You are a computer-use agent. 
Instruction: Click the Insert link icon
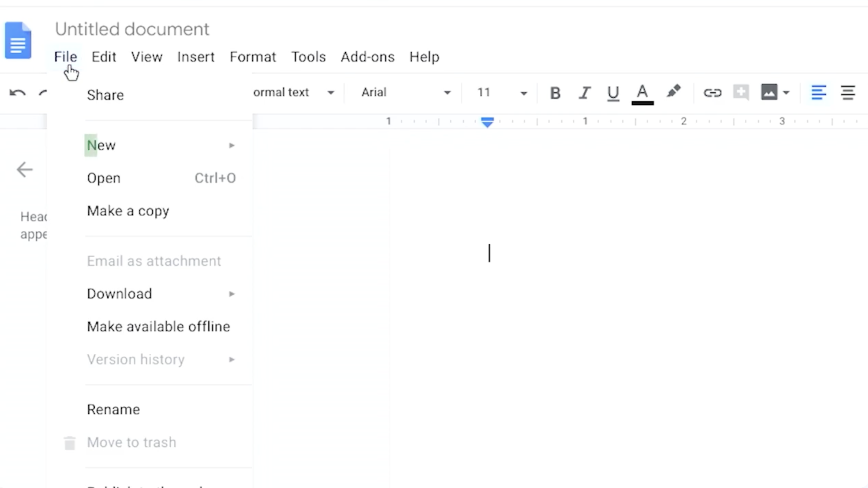tap(712, 93)
